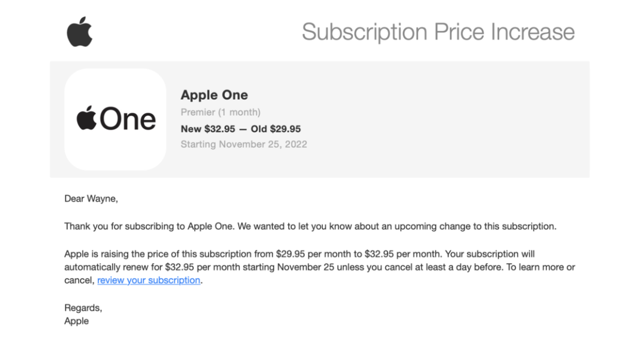The image size is (644, 346).
Task: Click the Subscription Price Increase heading
Action: (438, 32)
